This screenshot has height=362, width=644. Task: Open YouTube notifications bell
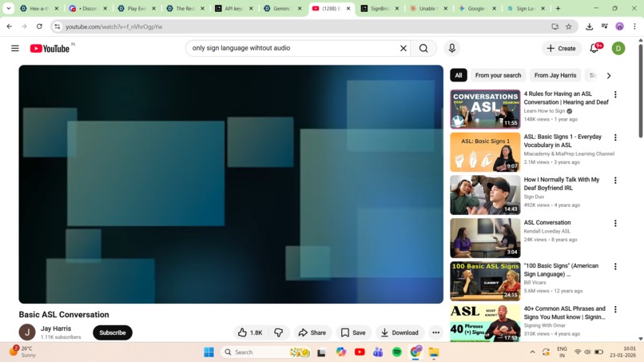point(594,49)
